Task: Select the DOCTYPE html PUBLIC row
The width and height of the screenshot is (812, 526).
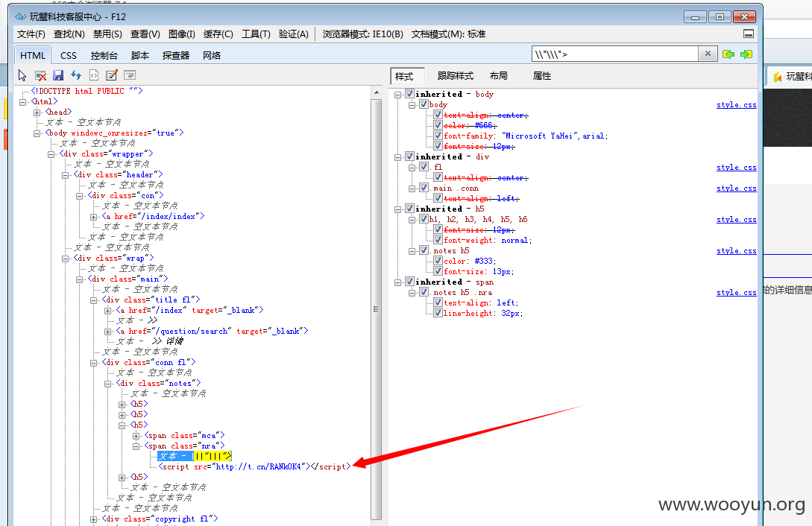Action: point(86,91)
